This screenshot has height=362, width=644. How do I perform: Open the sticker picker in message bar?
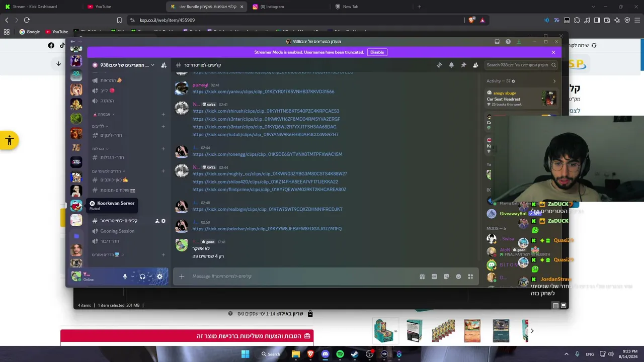[446, 277]
